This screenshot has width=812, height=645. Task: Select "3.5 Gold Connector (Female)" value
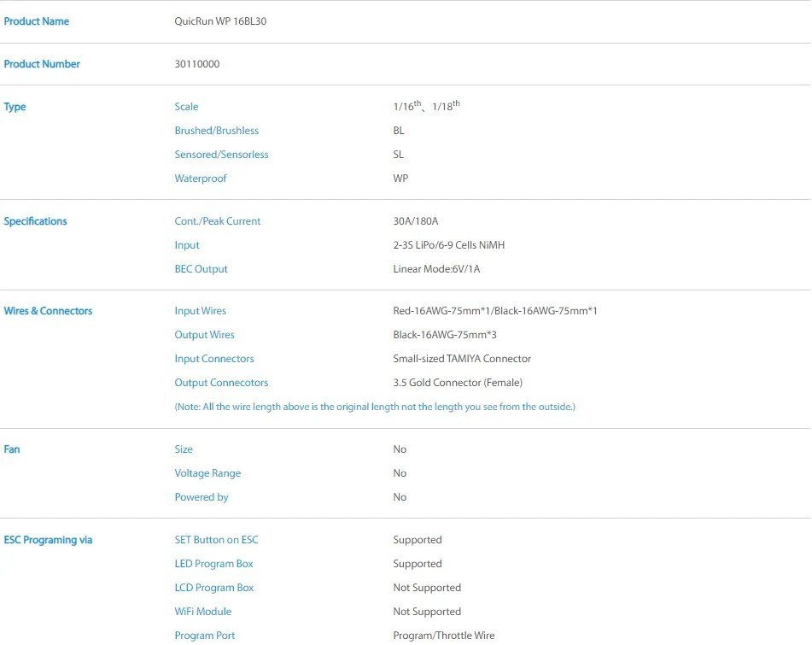pos(458,383)
